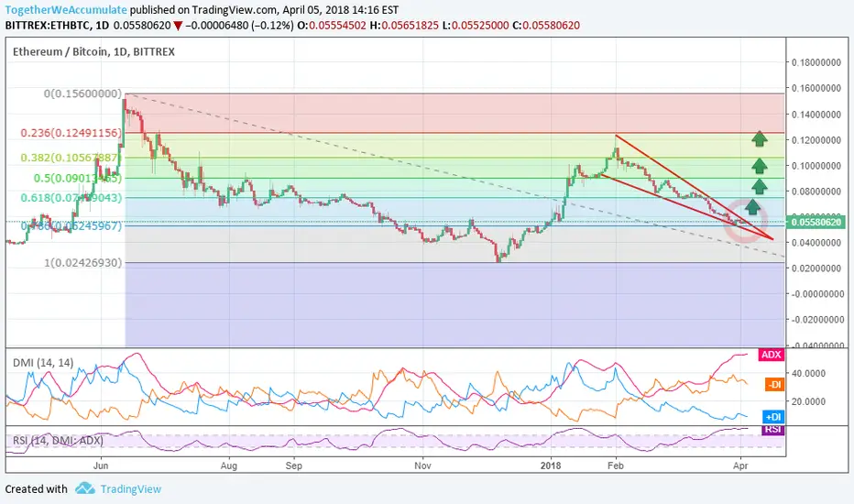Click the -0.02000000 price axis label
The width and height of the screenshot is (854, 504).
816,319
